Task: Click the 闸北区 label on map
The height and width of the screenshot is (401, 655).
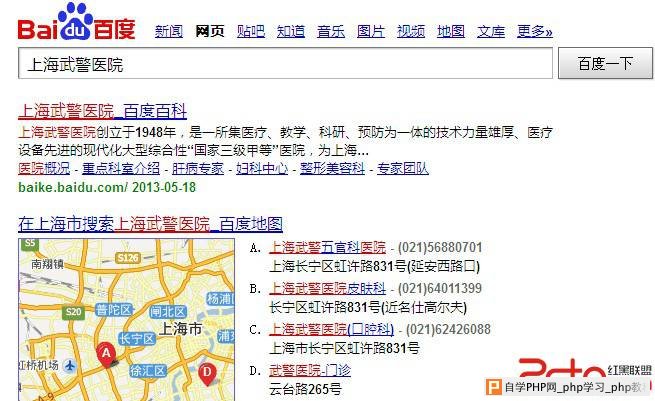Action: coord(168,312)
